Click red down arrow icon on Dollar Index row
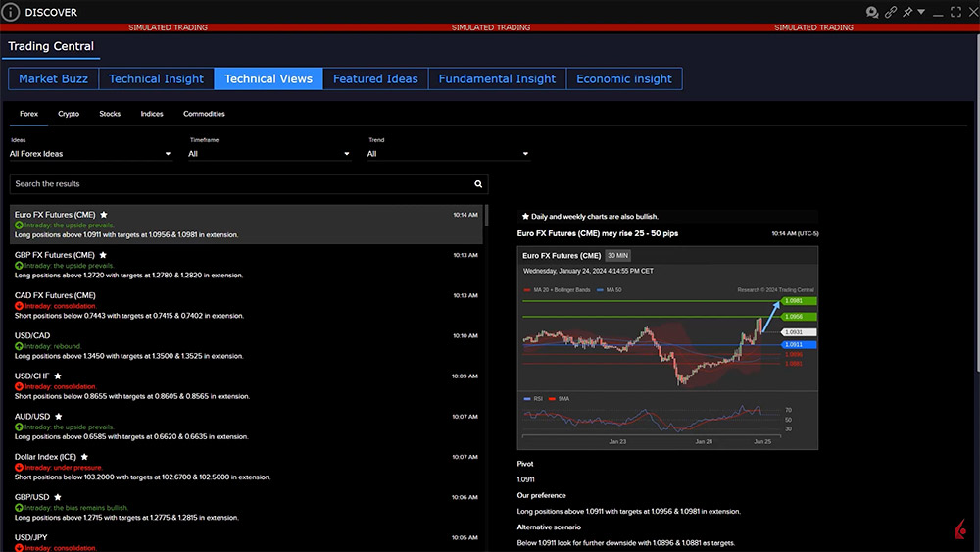This screenshot has width=980, height=552. (x=19, y=467)
